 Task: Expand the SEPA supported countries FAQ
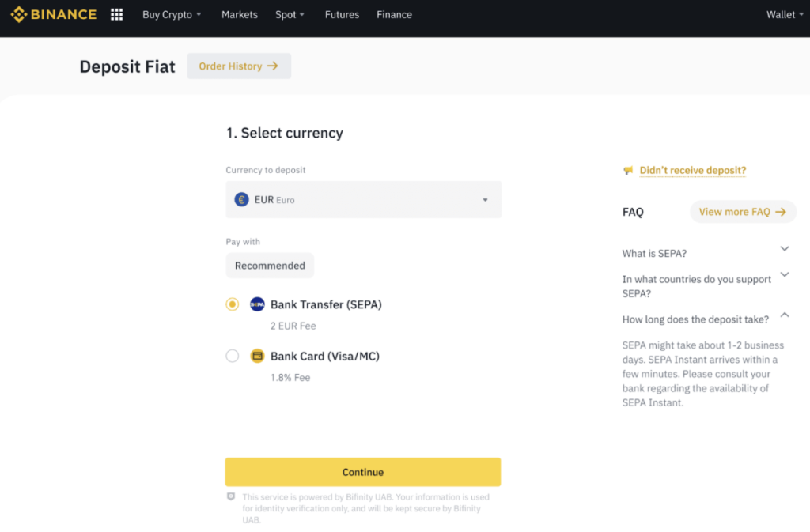point(785,275)
